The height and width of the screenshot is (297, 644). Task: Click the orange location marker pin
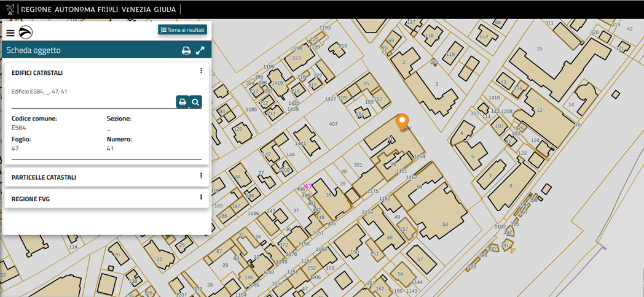point(402,121)
